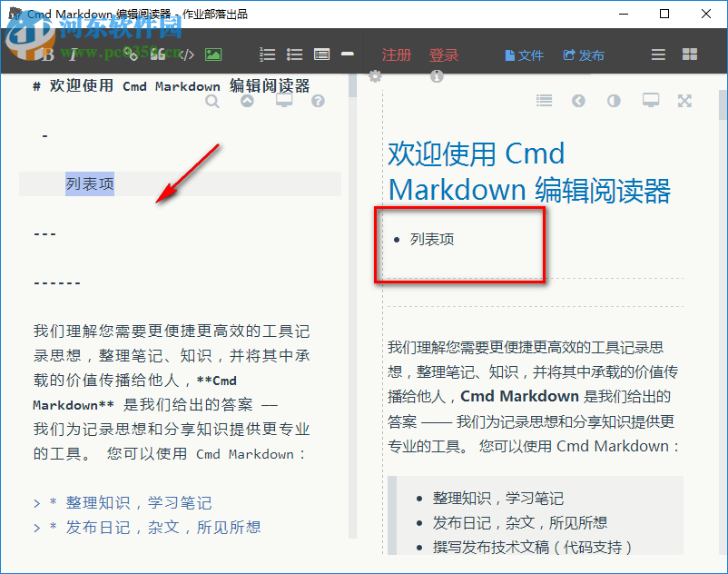The height and width of the screenshot is (574, 728).
Task: Toggle bold formatting
Action: pos(47,54)
